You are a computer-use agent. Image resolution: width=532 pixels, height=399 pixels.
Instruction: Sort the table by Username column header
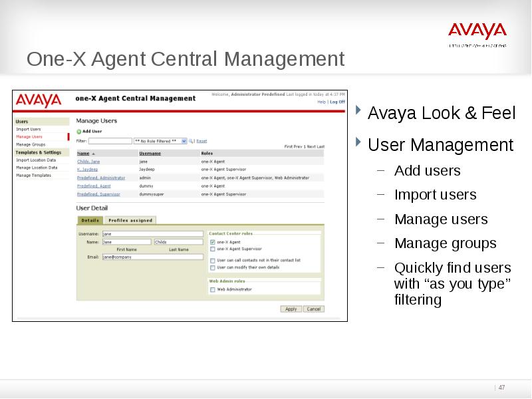(150, 154)
